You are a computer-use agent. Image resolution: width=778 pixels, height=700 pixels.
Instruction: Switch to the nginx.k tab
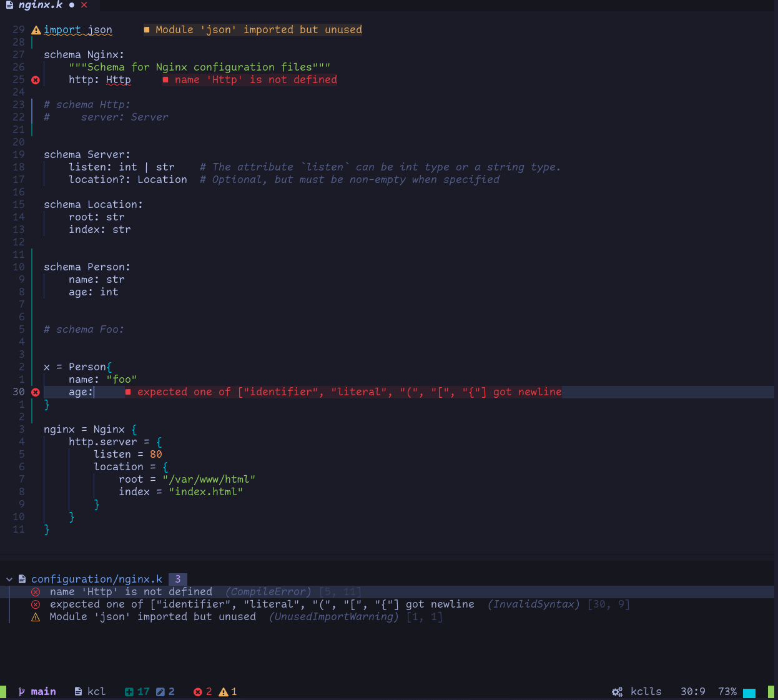[41, 5]
